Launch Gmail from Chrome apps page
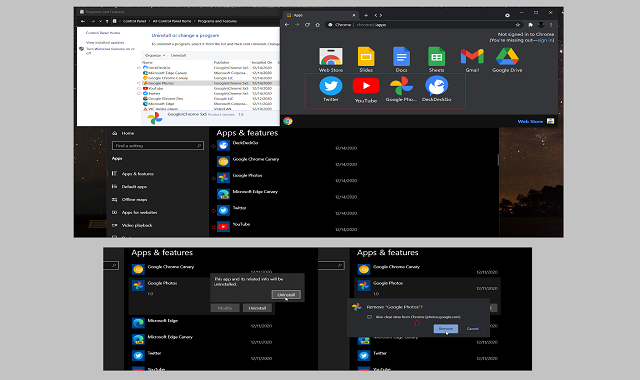Viewport: 640px width, 380px height. 472,60
